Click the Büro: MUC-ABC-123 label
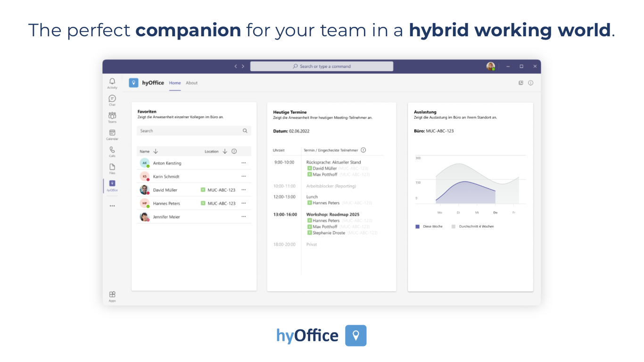The image size is (644, 362). pyautogui.click(x=434, y=131)
